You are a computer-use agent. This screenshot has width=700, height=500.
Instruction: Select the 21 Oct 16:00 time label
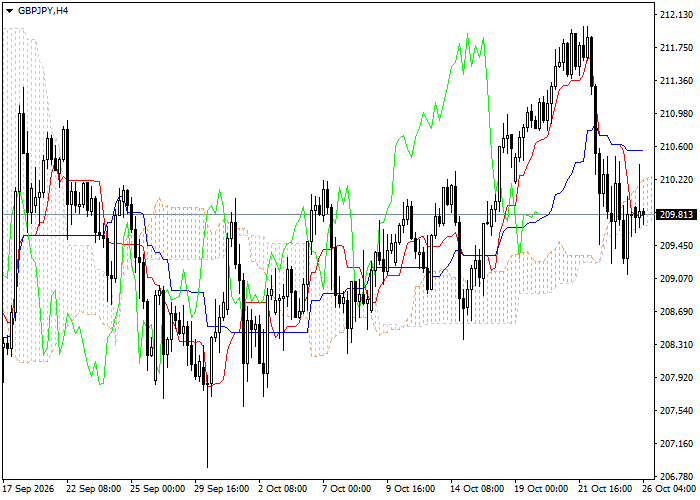605,489
